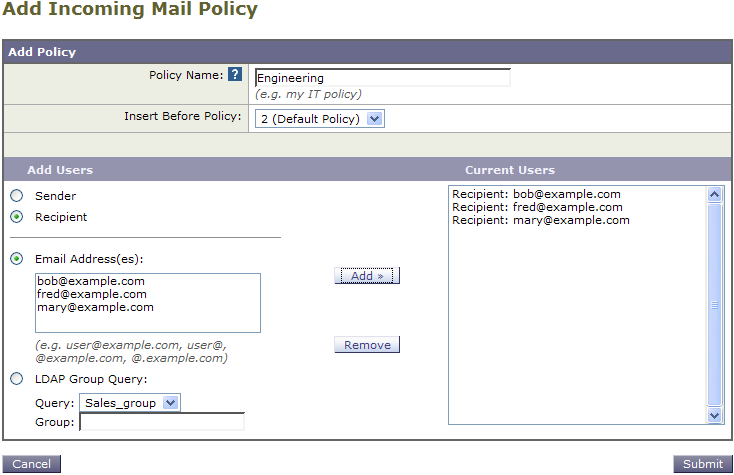Image resolution: width=734 pixels, height=475 pixels.
Task: Choose the Email Address(es) radio option
Action: pyautogui.click(x=17, y=259)
